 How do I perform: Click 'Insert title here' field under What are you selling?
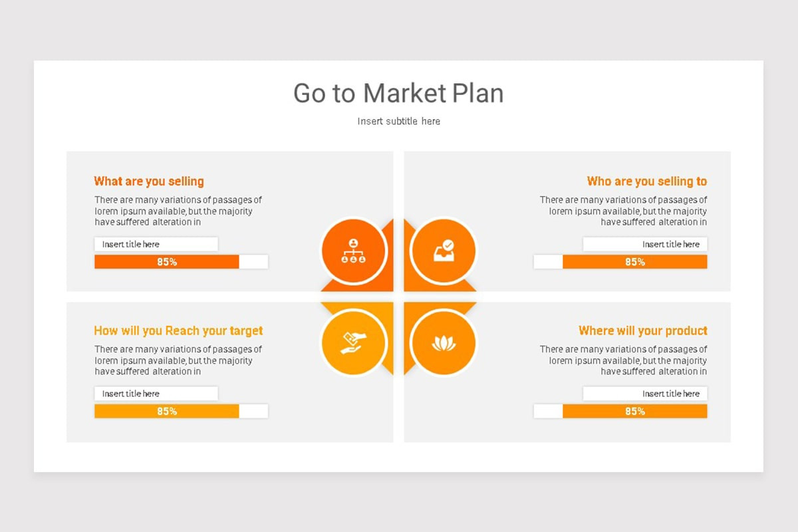[x=156, y=244]
